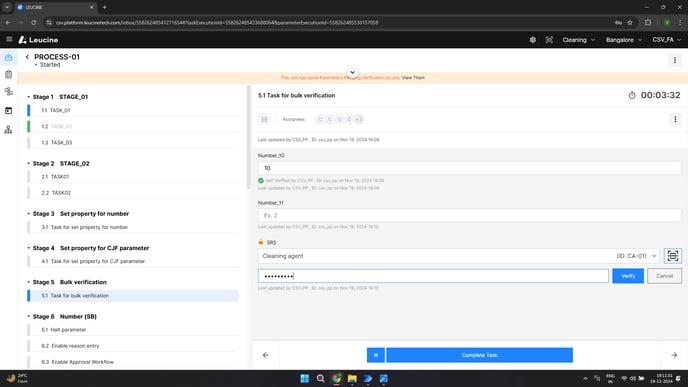Open the CSV_FA user dropdown
This screenshot has width=688, height=387.
666,40
